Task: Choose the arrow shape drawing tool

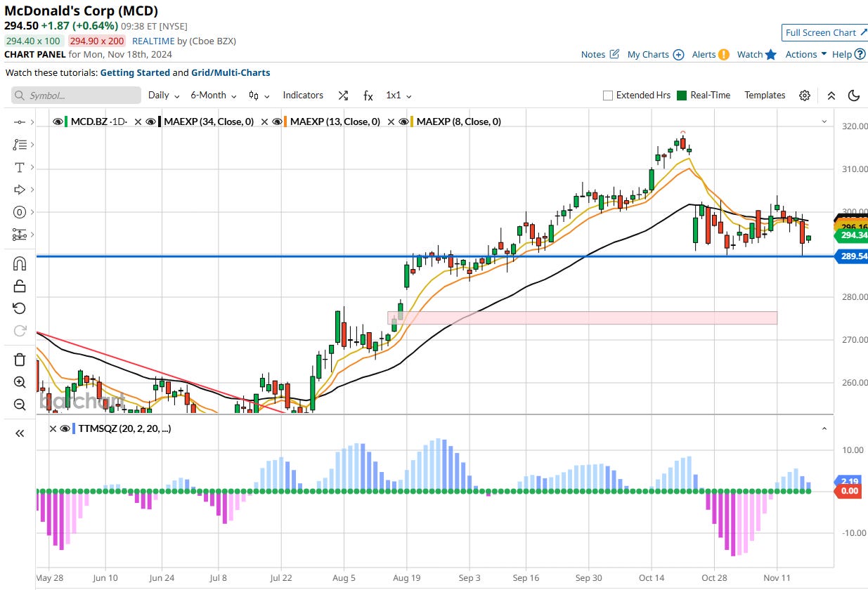Action: tap(20, 190)
